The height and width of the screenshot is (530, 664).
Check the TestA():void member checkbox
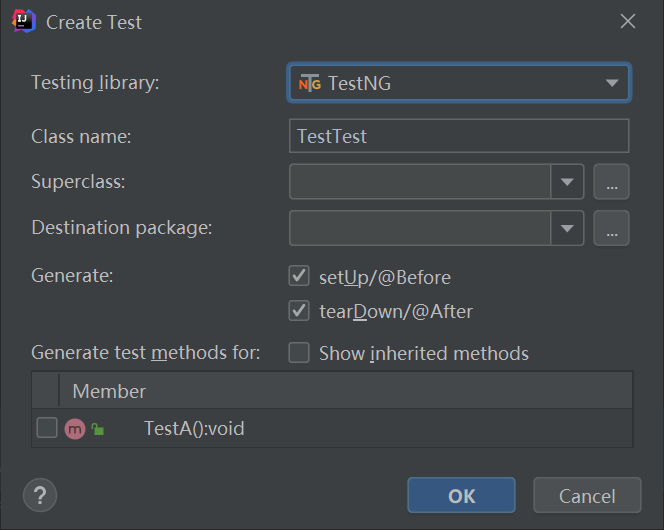point(47,428)
